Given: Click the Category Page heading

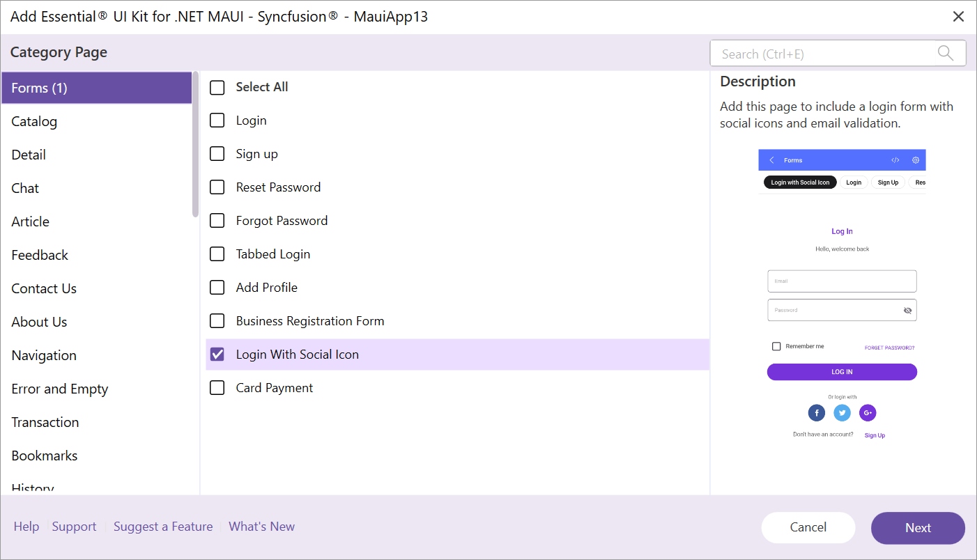Looking at the screenshot, I should click(59, 52).
